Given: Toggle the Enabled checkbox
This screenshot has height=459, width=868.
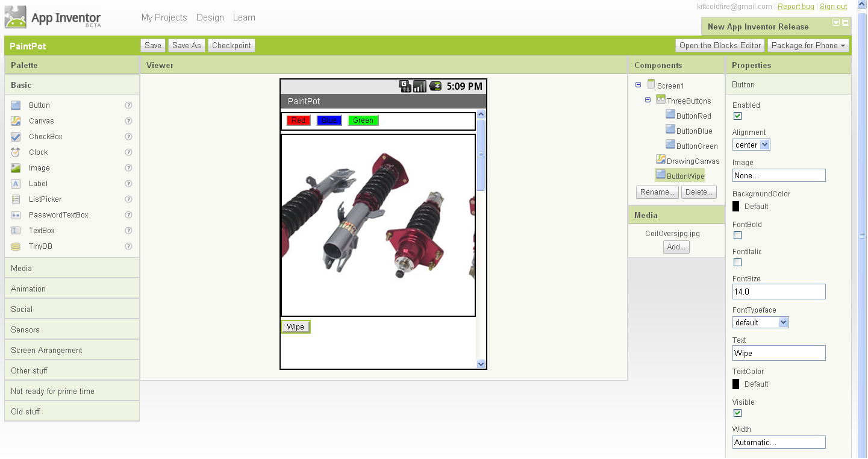Looking at the screenshot, I should [x=737, y=116].
